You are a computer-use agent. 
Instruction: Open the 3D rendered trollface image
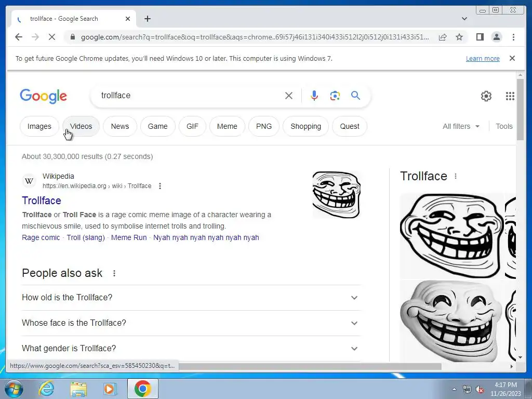(451, 321)
